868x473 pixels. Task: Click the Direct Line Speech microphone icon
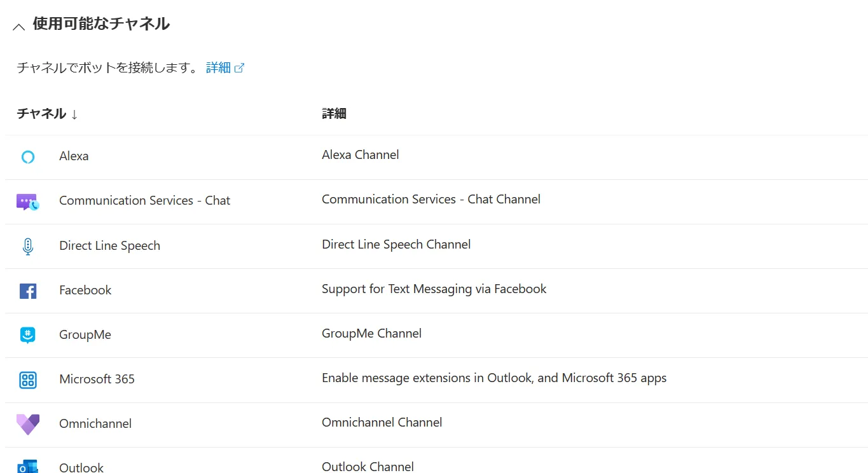27,246
